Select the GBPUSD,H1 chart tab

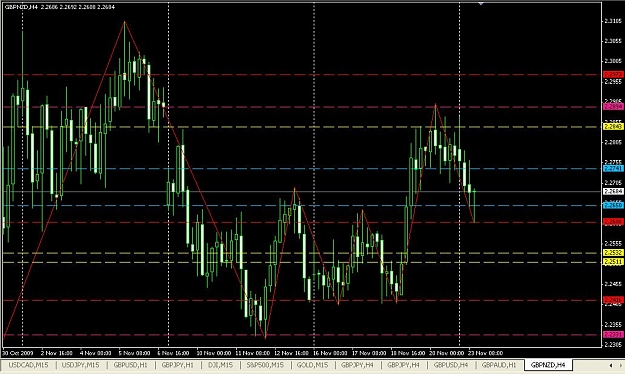[x=130, y=365]
